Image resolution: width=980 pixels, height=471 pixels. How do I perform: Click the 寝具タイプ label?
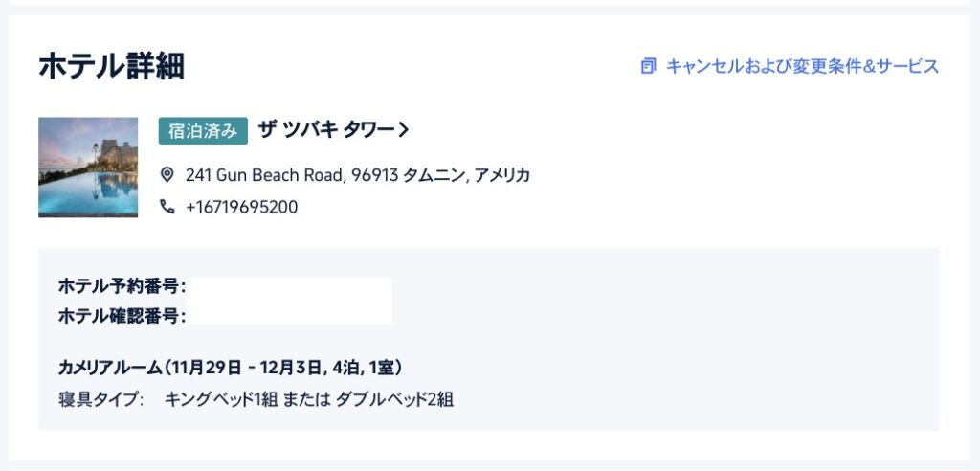pyautogui.click(x=100, y=400)
